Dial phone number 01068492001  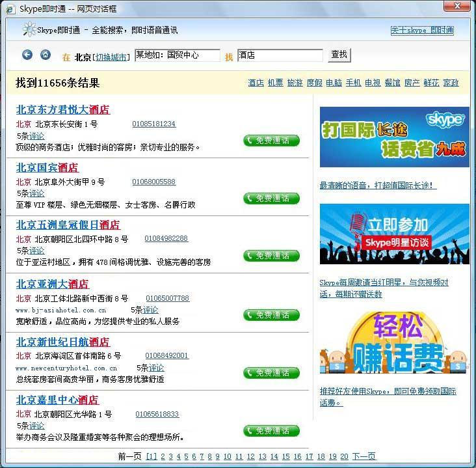pyautogui.click(x=167, y=355)
